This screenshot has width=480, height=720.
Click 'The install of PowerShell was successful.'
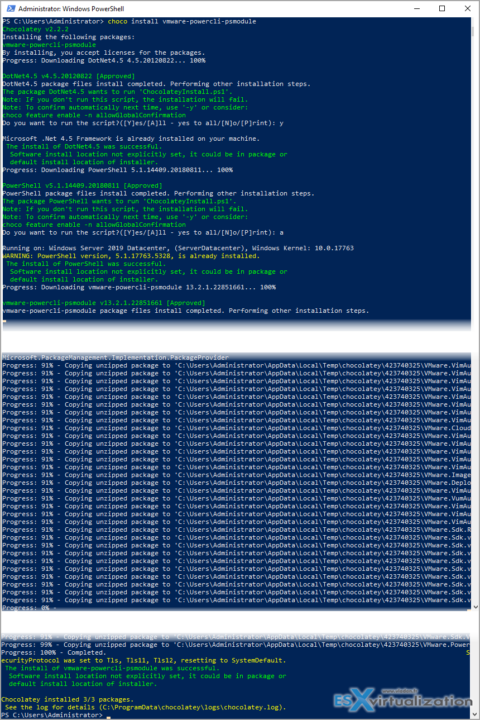(86, 264)
